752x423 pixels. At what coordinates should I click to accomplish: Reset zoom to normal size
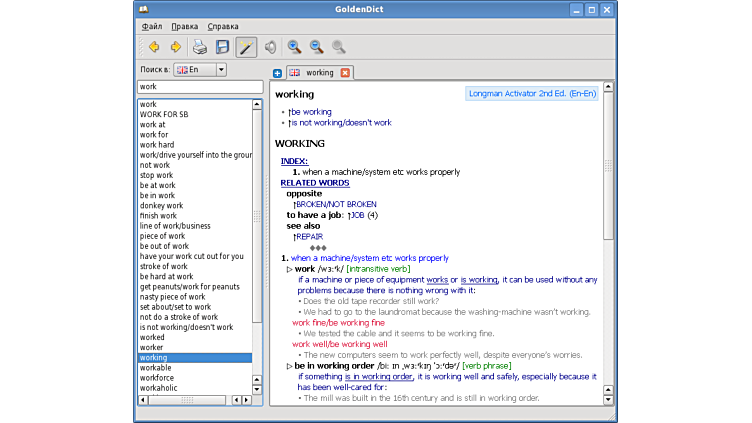[338, 47]
